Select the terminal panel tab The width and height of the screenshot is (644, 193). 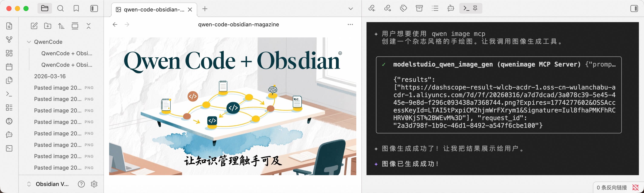pyautogui.click(x=466, y=9)
